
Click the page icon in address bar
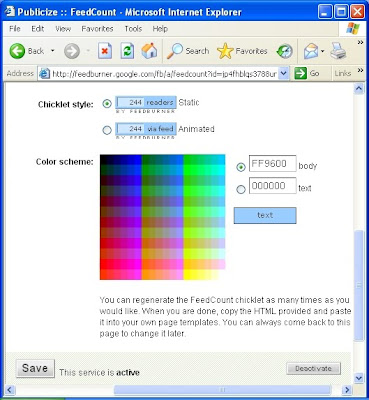(44, 73)
